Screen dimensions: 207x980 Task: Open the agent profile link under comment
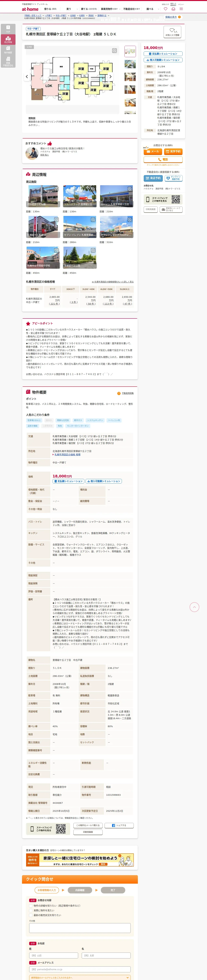tap(44, 155)
